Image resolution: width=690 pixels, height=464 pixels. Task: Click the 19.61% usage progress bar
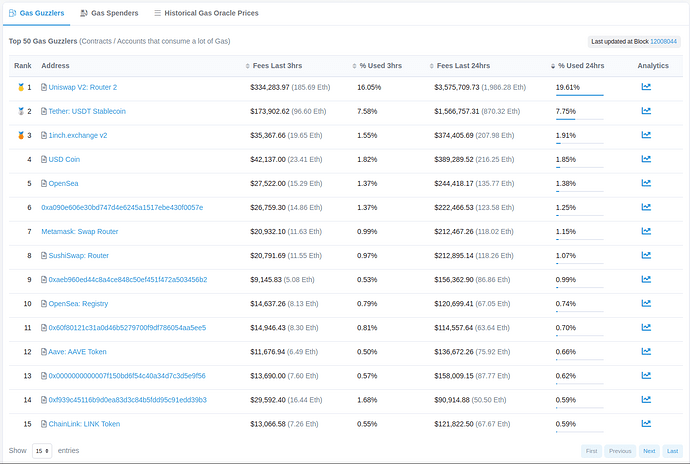coord(580,95)
